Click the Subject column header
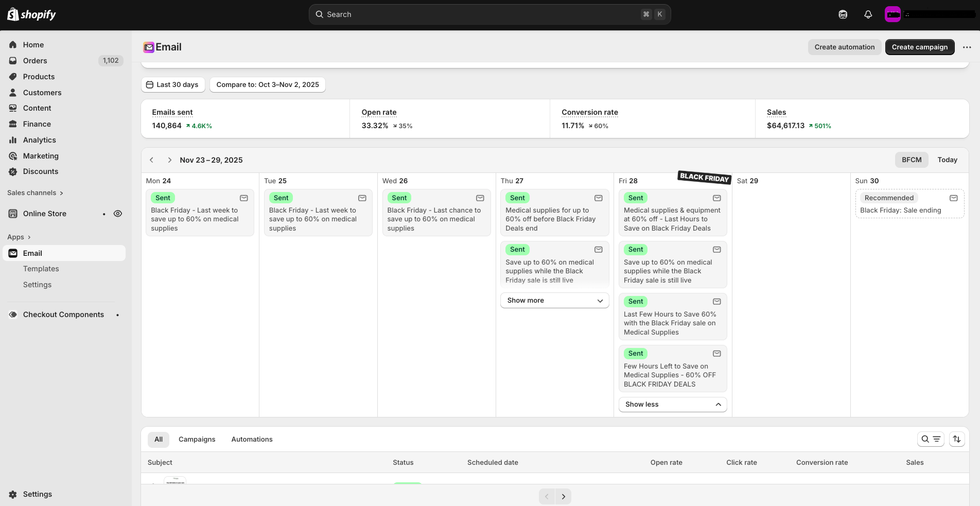Viewport: 980px width, 506px height. (160, 463)
